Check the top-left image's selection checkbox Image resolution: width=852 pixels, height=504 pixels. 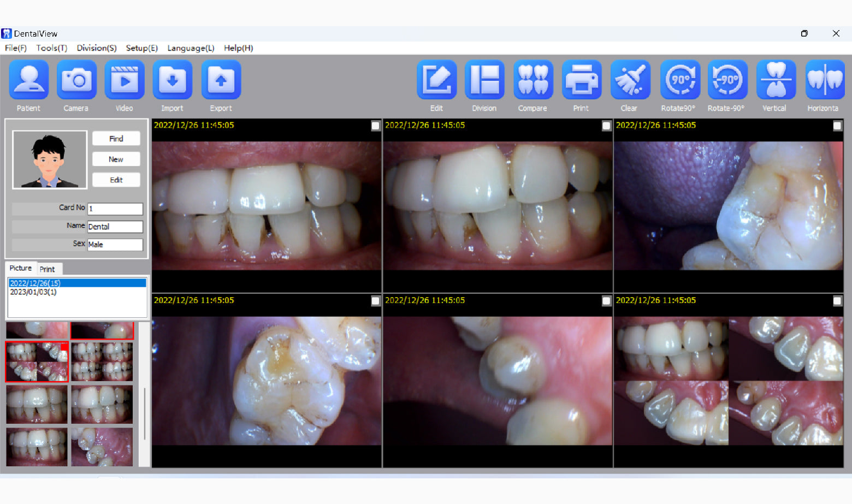point(376,126)
